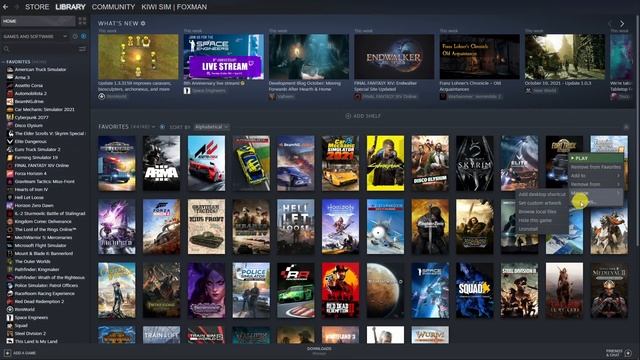
Task: Choose Remove from Favorites in context menu
Action: pyautogui.click(x=596, y=167)
